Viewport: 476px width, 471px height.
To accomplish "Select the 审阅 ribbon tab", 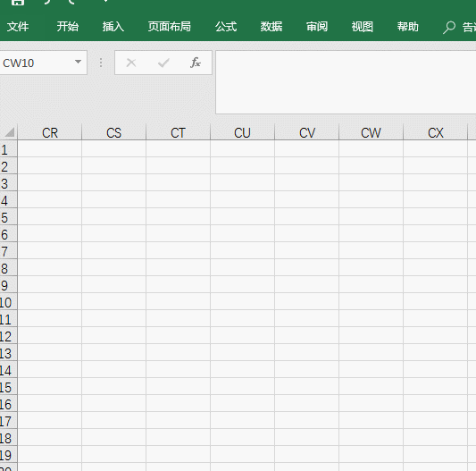I will (x=317, y=27).
